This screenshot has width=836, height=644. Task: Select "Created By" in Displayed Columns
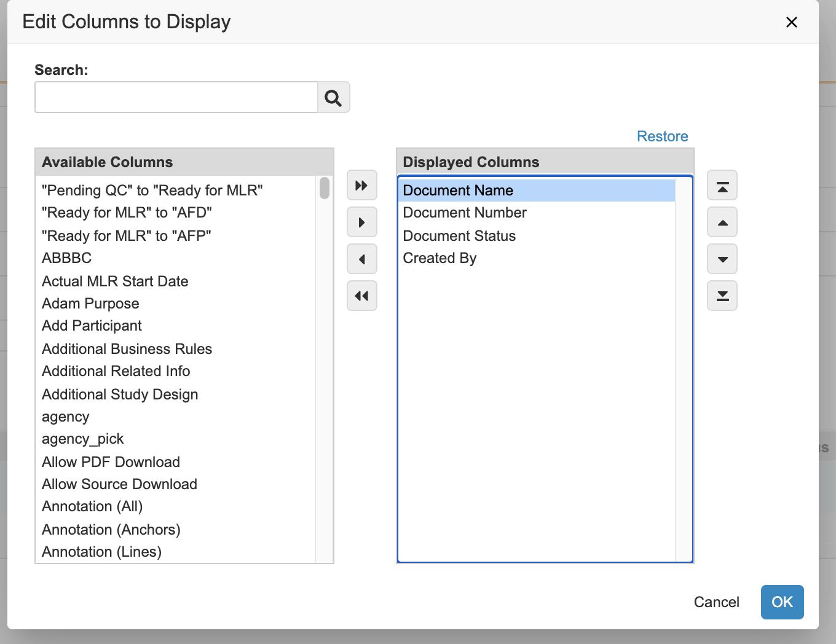coord(440,258)
